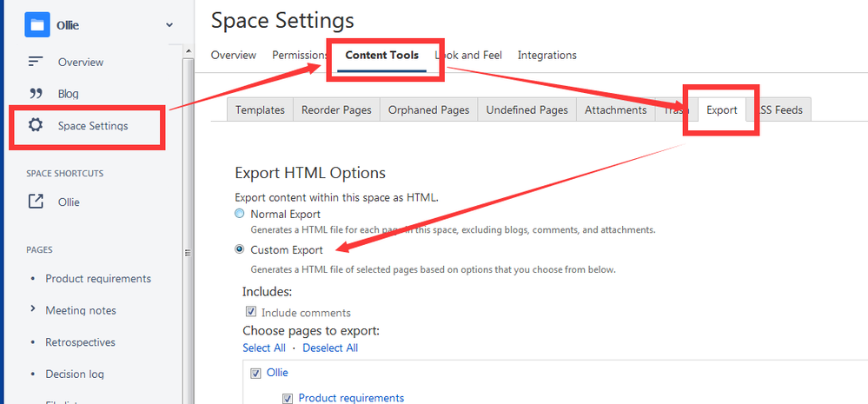Screen dimensions: 868x404
Task: Click the sidebar resize handle grip
Action: [x=188, y=252]
